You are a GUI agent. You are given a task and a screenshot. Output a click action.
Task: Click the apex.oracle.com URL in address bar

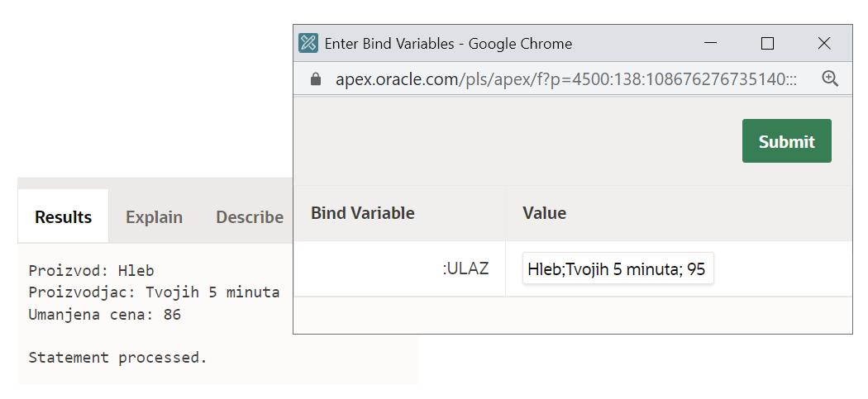pos(566,79)
